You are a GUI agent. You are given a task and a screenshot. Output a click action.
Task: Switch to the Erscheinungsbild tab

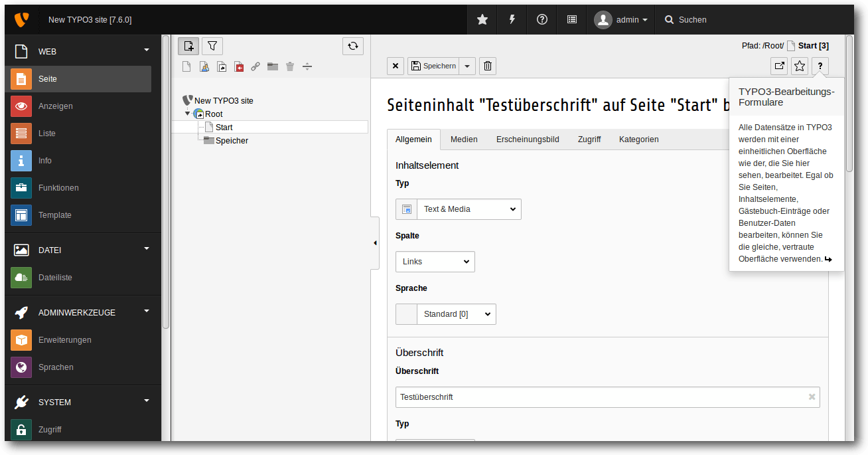(x=528, y=139)
